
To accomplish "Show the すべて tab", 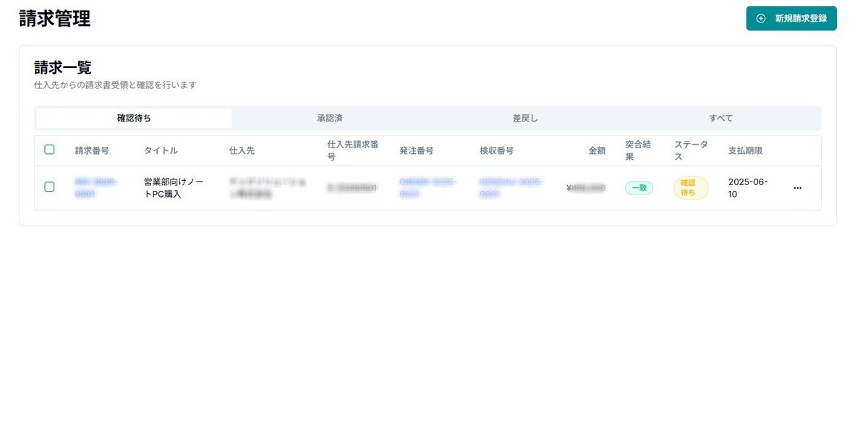I will pyautogui.click(x=721, y=118).
